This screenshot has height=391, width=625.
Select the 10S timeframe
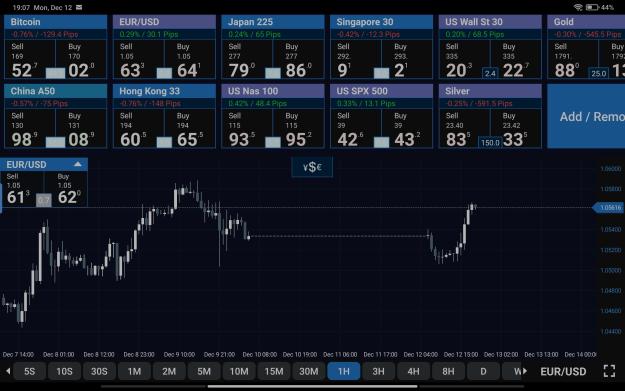pos(64,371)
